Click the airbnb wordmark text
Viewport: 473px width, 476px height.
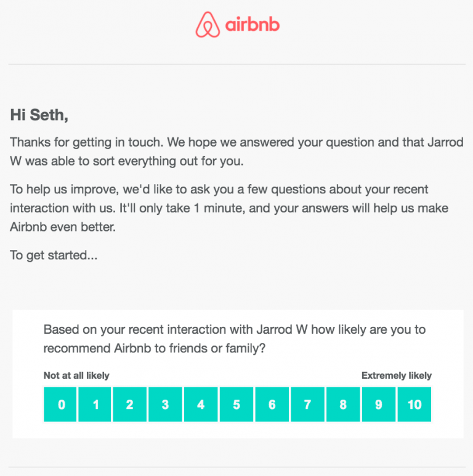(252, 25)
